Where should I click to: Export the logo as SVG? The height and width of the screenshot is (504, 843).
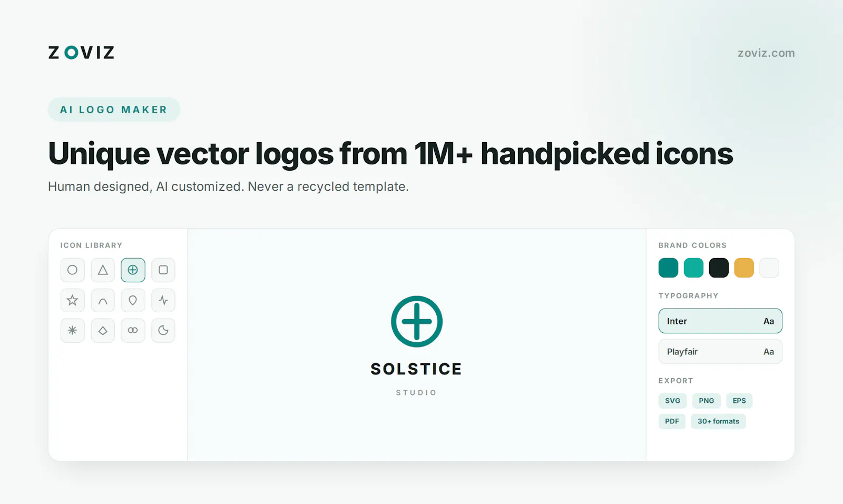(672, 401)
